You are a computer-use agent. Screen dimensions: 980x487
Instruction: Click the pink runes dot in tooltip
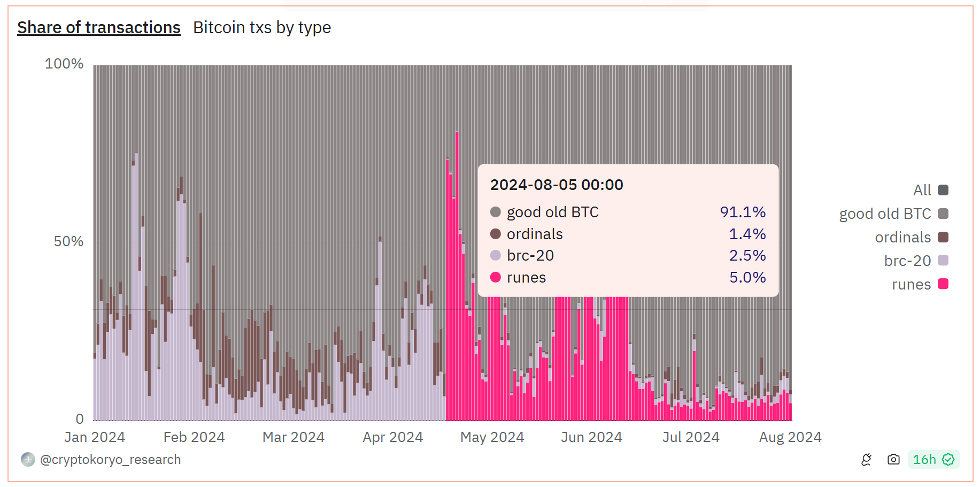coord(496,277)
